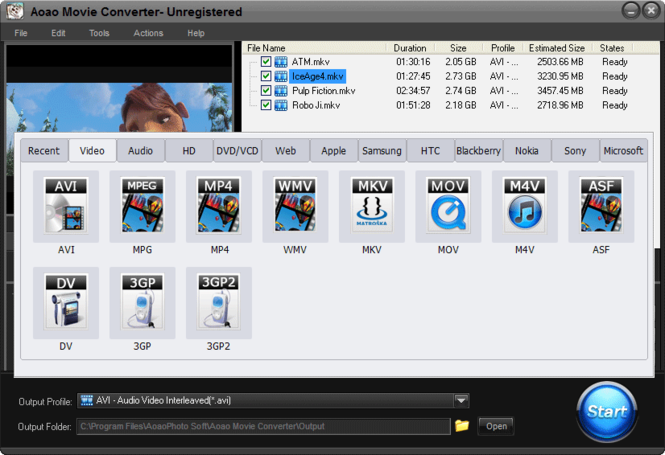This screenshot has height=455, width=665.
Task: Click the blue Start conversion button
Action: point(607,412)
